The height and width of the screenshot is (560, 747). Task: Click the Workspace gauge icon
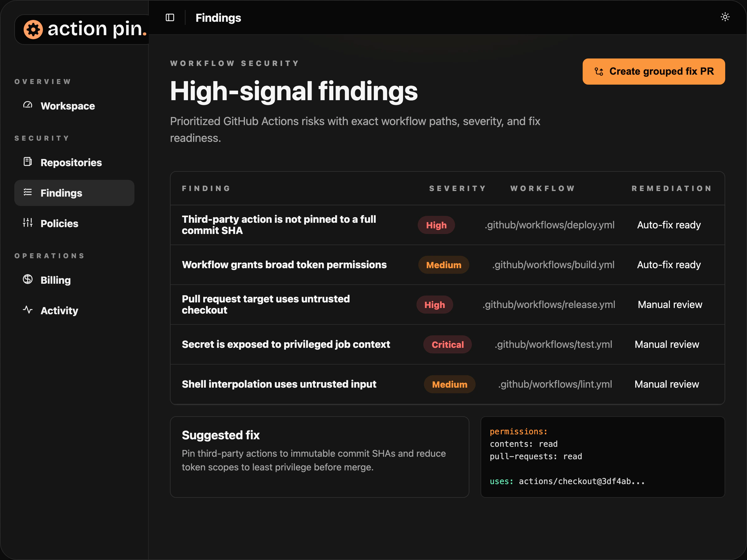click(x=28, y=105)
